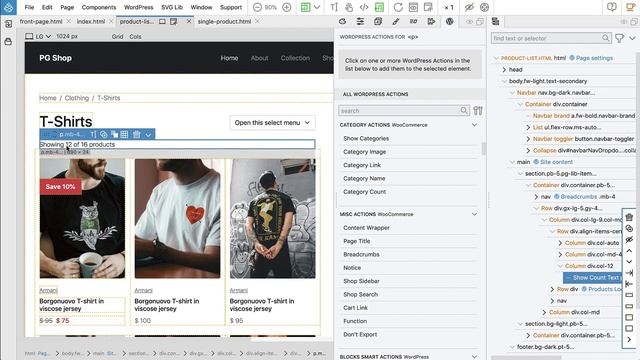
Task: Open the LG device size dropdown
Action: pos(38,36)
